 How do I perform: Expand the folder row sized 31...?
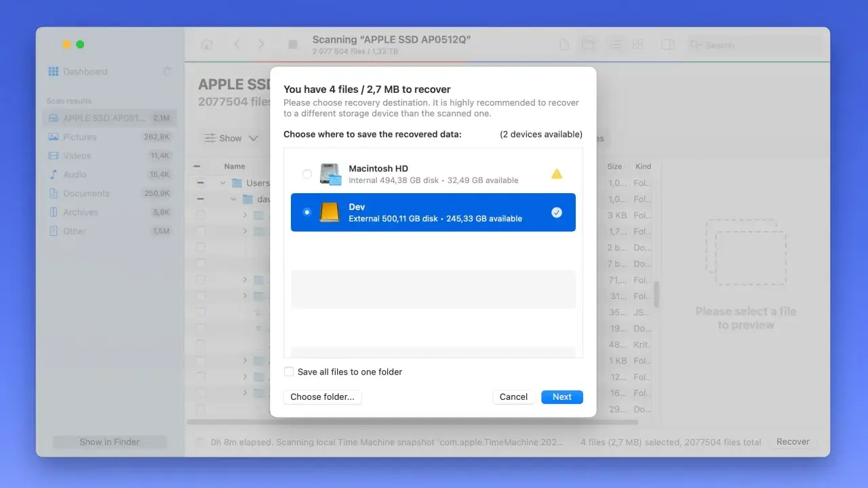click(x=245, y=296)
